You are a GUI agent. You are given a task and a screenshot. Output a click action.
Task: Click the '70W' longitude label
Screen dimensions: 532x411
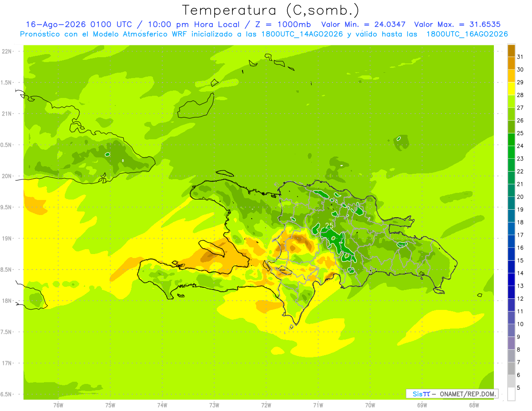pyautogui.click(x=370, y=405)
